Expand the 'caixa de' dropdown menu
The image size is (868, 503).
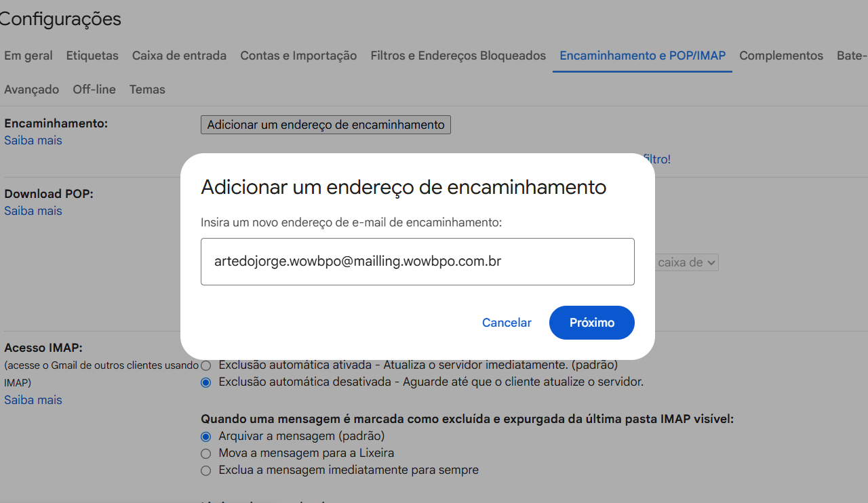pos(686,262)
